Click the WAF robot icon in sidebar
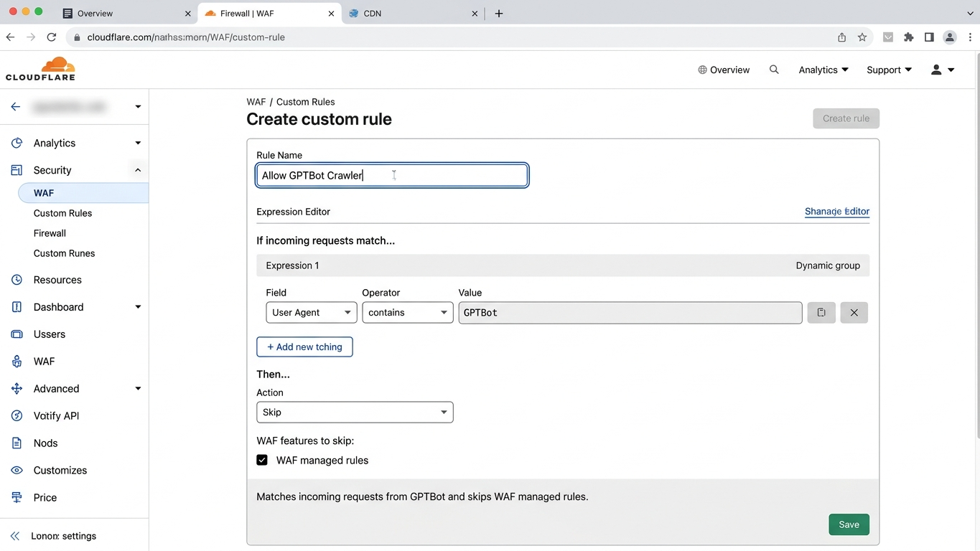The height and width of the screenshot is (551, 980). pos(17,362)
